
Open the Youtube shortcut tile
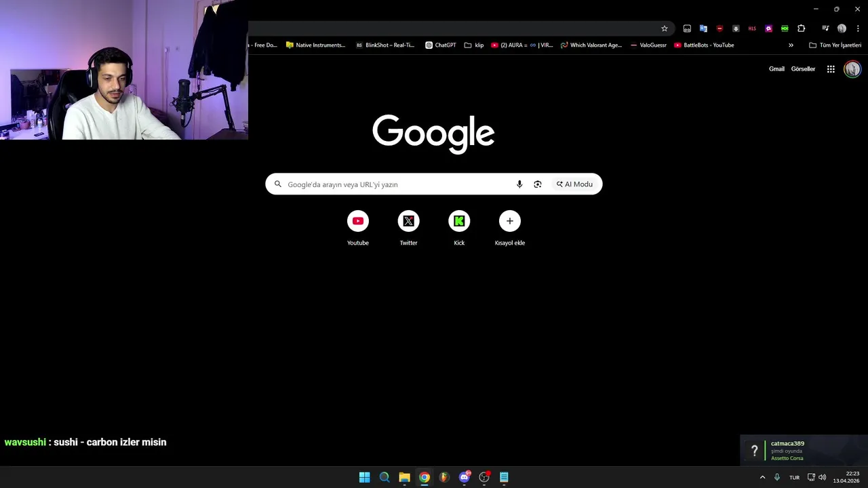pos(358,229)
